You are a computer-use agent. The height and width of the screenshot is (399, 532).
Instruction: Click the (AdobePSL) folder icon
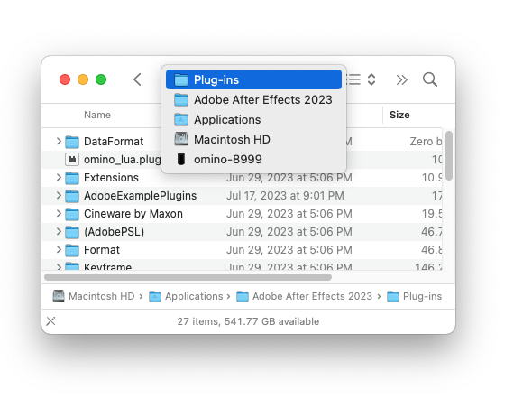[x=72, y=232]
